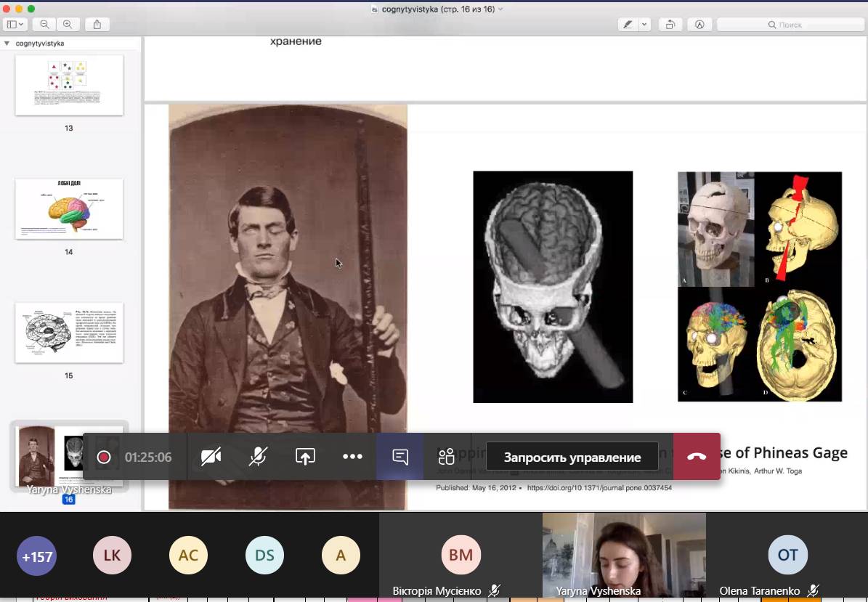The height and width of the screenshot is (602, 868).
Task: Zoom out of the PDF page
Action: [44, 25]
